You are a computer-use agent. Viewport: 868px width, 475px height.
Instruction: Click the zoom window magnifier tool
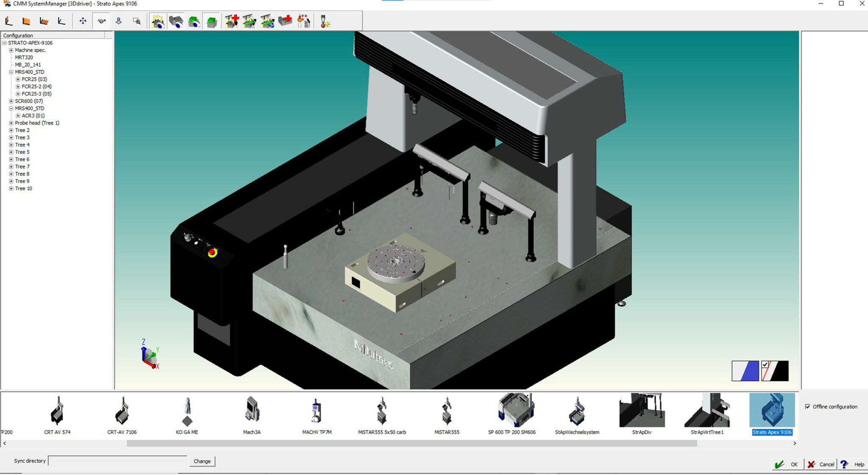(136, 21)
